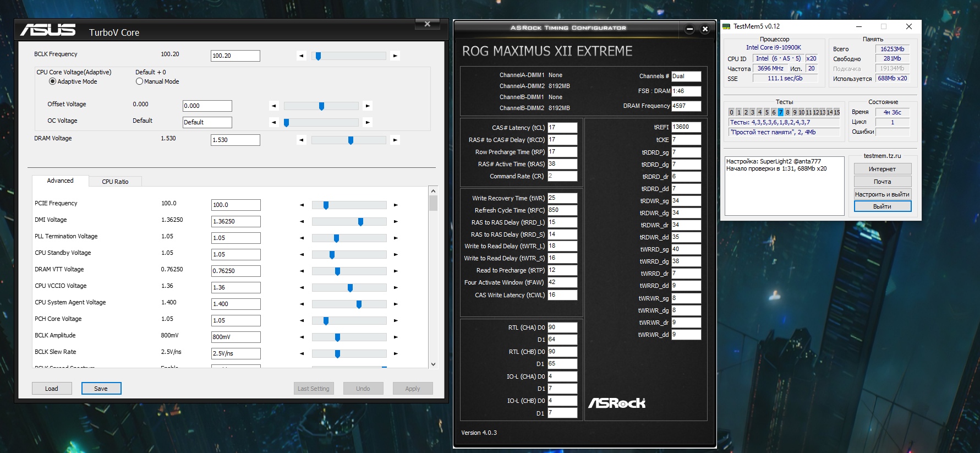Click the Почта button in TestMem5
This screenshot has width=980, height=453.
(x=883, y=182)
